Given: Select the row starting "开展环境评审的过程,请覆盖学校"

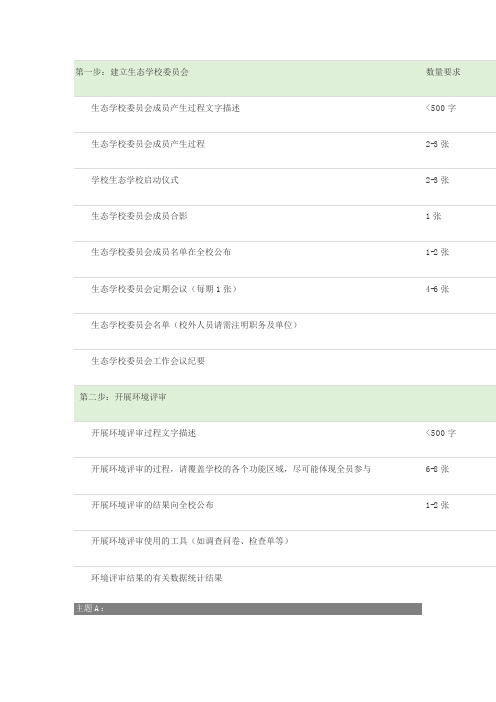Looking at the screenshot, I should point(231,469).
